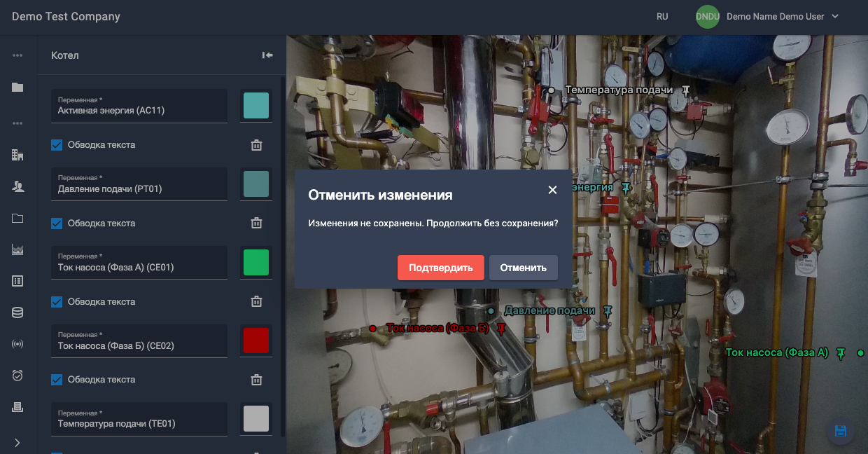The height and width of the screenshot is (454, 868).
Task: Open the alarm clock sidebar icon
Action: click(x=17, y=376)
